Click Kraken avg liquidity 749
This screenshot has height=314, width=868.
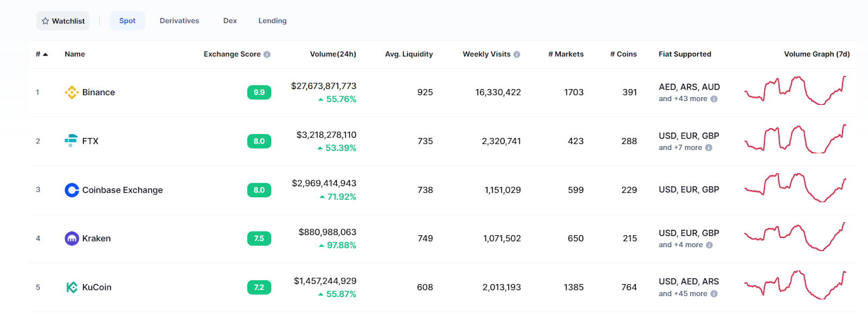[425, 238]
